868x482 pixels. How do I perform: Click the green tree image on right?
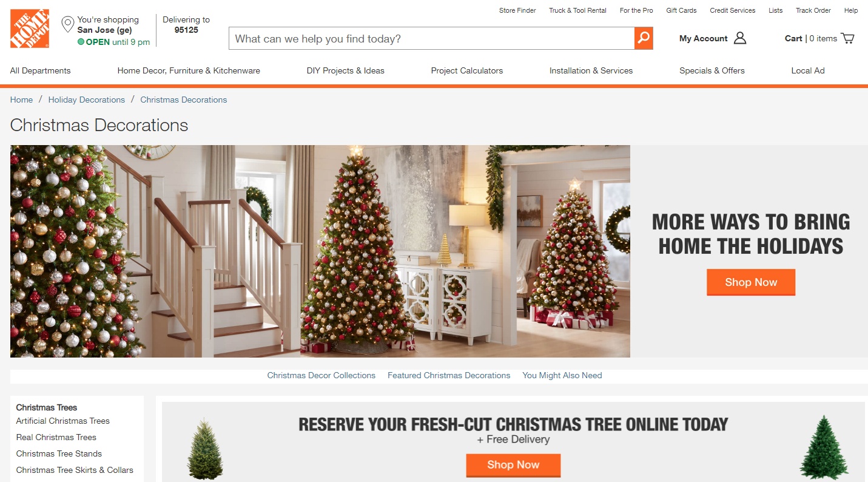[x=824, y=448]
